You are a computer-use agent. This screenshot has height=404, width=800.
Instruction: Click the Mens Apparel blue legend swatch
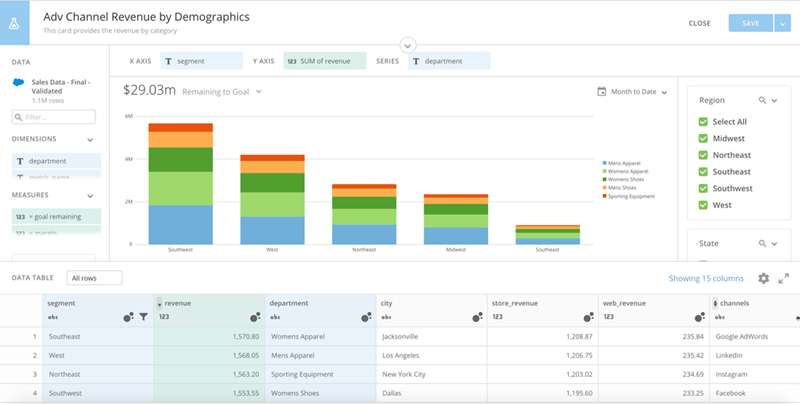click(605, 163)
